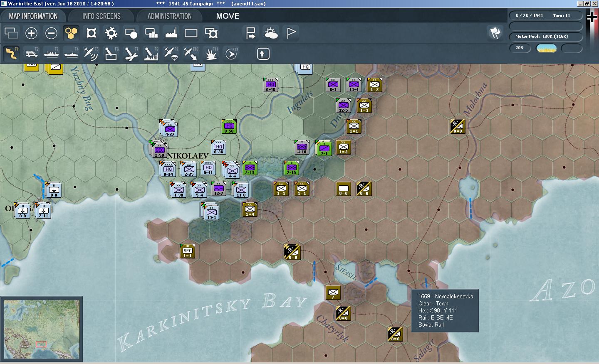The height and width of the screenshot is (364, 599).
Task: Click the blue-yellow weather indicator pill
Action: pyautogui.click(x=547, y=48)
